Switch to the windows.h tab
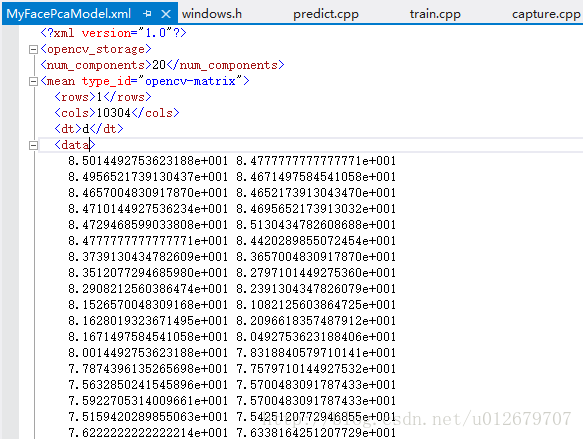 pos(212,14)
